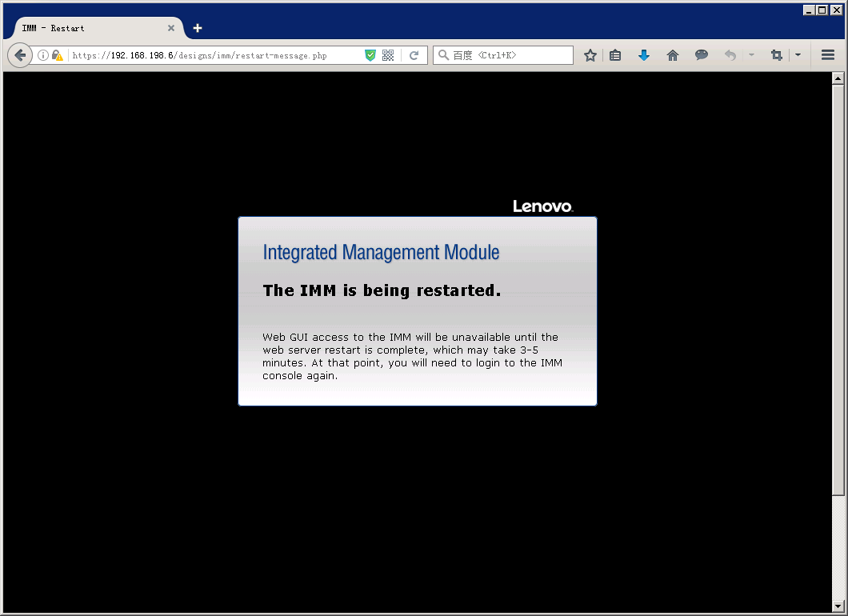Click the scrollbar down arrow
848x616 pixels.
[838, 606]
